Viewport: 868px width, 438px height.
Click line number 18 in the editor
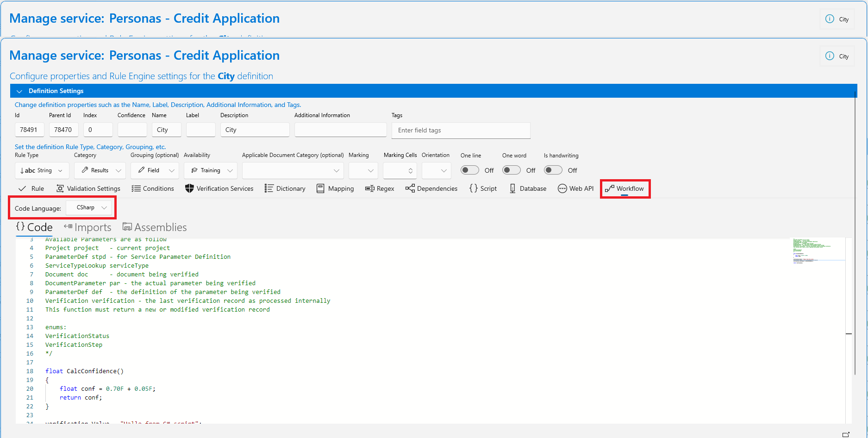point(30,371)
